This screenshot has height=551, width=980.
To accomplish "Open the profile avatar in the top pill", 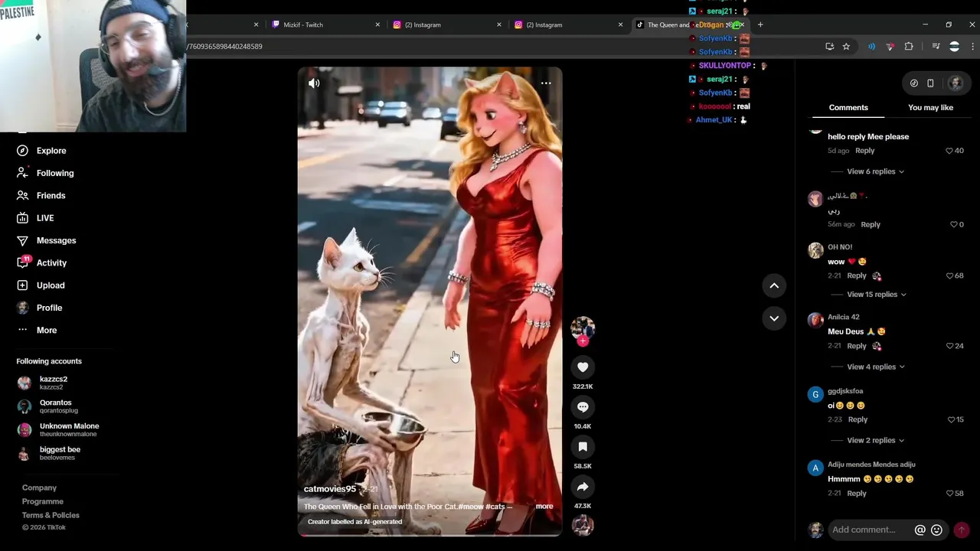I will [955, 83].
